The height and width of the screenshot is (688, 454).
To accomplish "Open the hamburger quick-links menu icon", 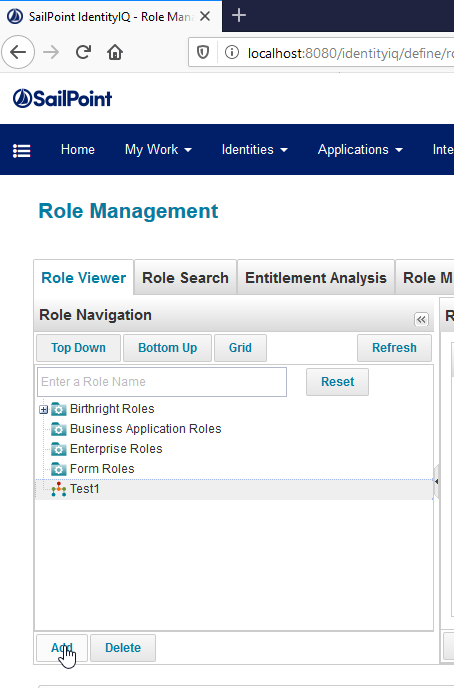I will coord(21,150).
